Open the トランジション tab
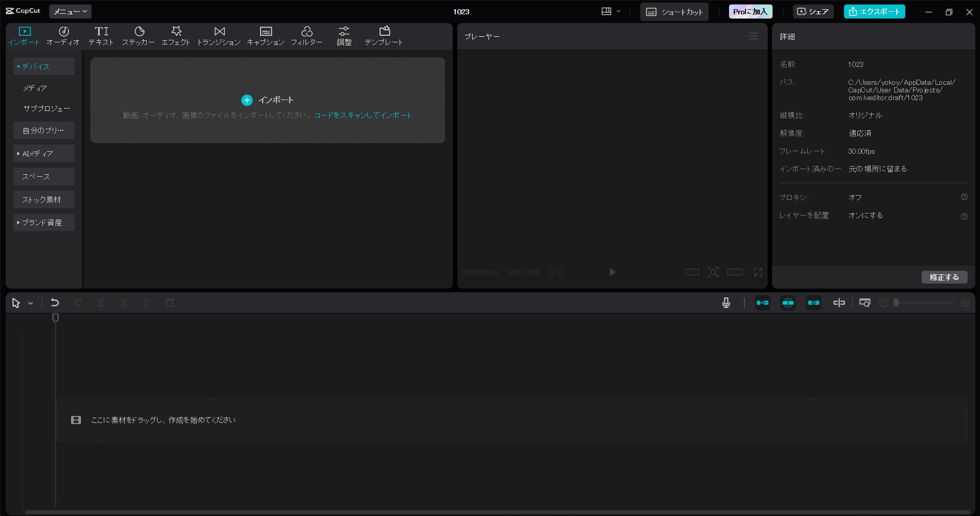The image size is (980, 516). point(219,36)
